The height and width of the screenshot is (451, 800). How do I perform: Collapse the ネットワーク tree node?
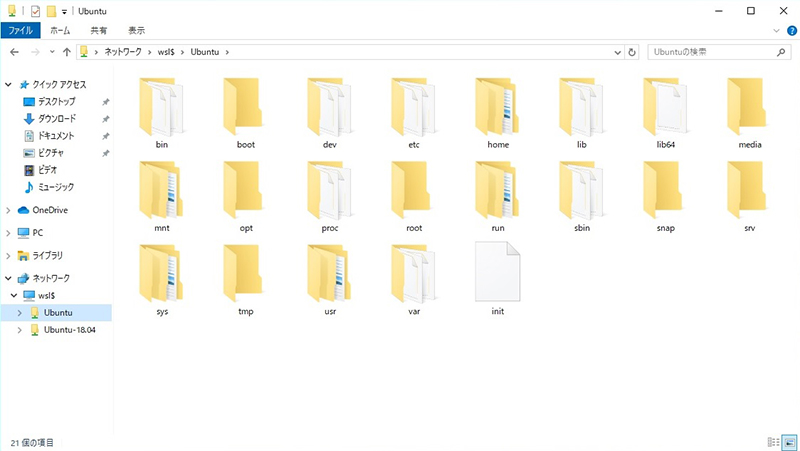(x=8, y=278)
